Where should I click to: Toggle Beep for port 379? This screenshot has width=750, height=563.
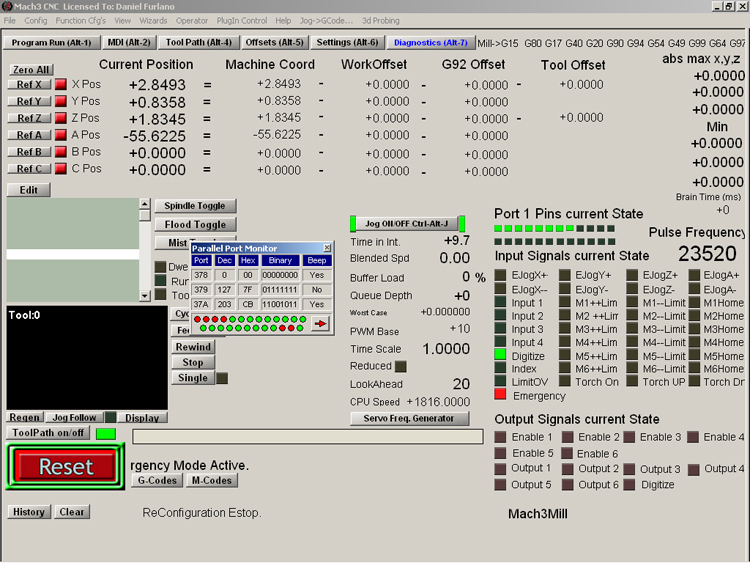(x=317, y=289)
